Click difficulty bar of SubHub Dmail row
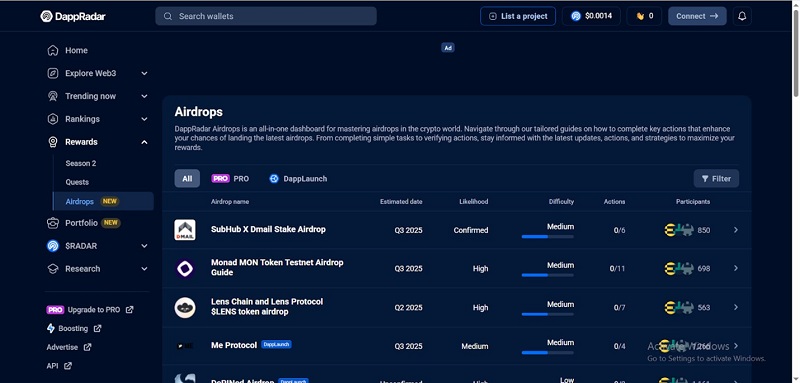800x383 pixels. pos(547,237)
